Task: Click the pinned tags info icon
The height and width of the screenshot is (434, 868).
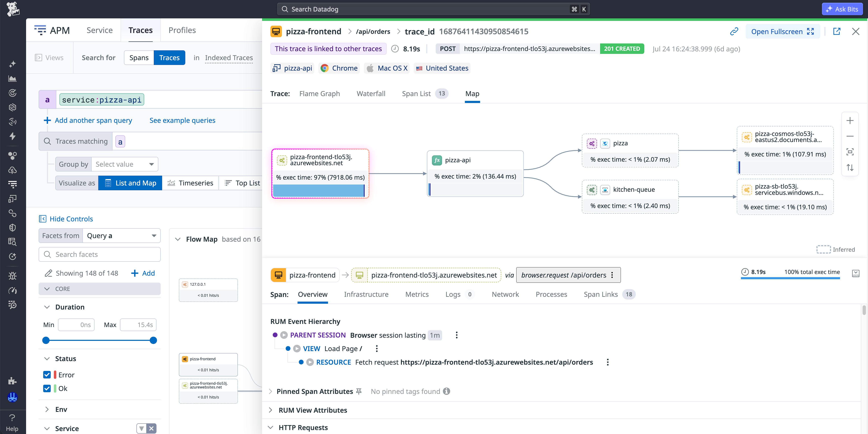Action: (447, 392)
